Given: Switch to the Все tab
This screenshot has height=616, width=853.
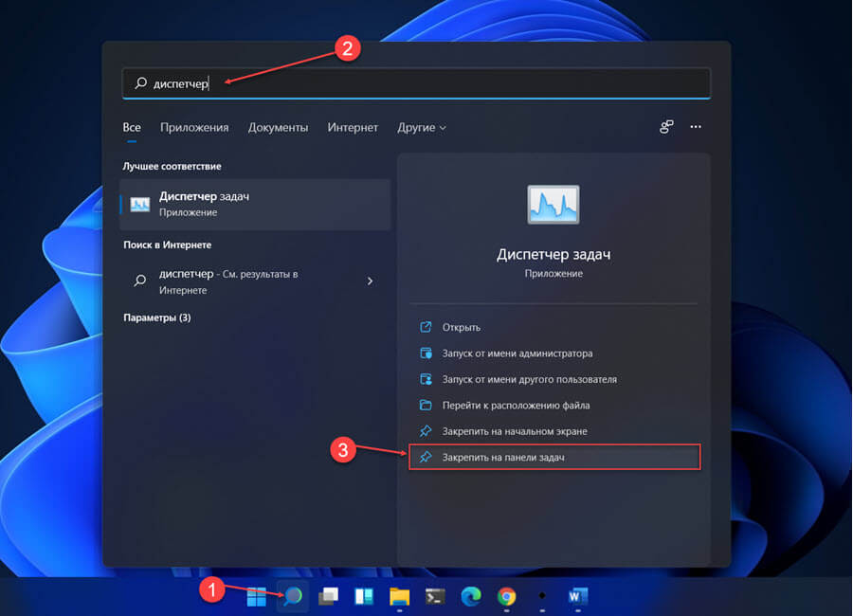Looking at the screenshot, I should [x=132, y=127].
